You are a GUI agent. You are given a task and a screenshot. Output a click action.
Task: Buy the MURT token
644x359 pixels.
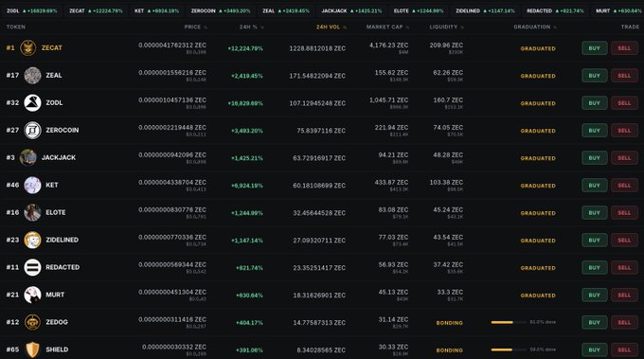click(595, 295)
